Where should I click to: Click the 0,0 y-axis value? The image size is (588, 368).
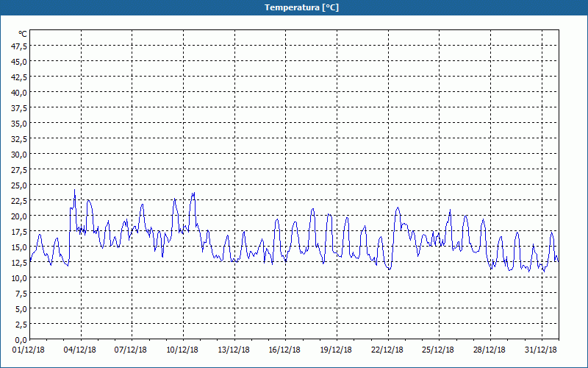21,340
